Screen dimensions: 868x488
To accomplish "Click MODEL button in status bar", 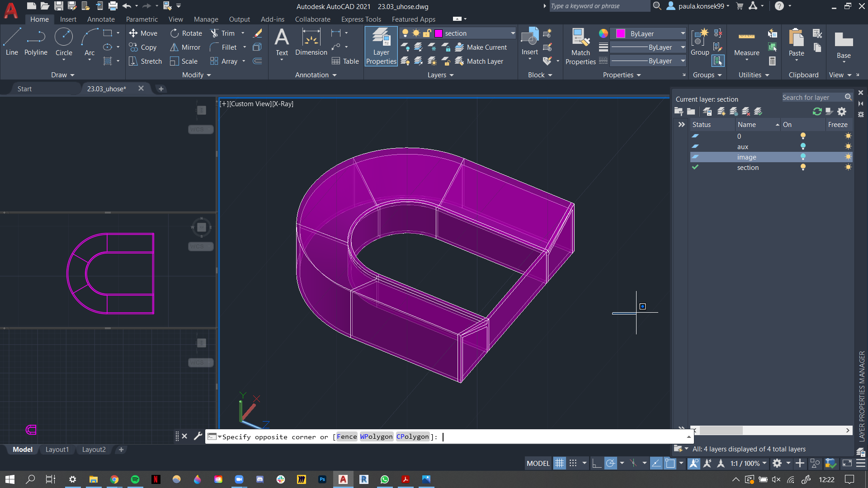I will [538, 463].
